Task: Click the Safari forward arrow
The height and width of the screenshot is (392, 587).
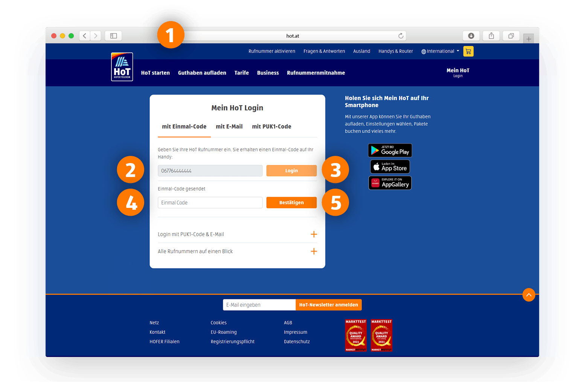Action: coord(96,36)
